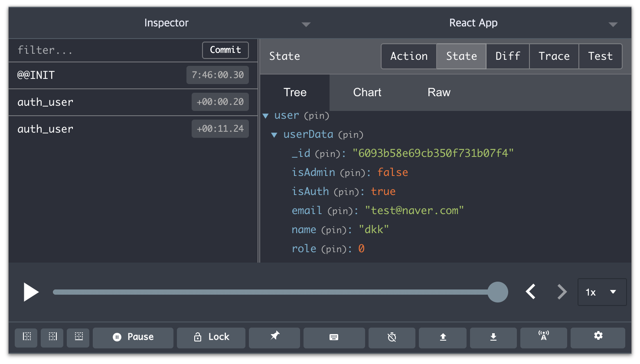
Task: Open the 1x playback speed dropdown
Action: coord(602,292)
